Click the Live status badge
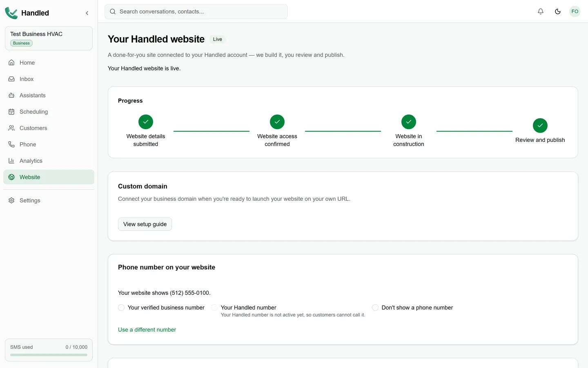This screenshot has width=588, height=368. 218,39
